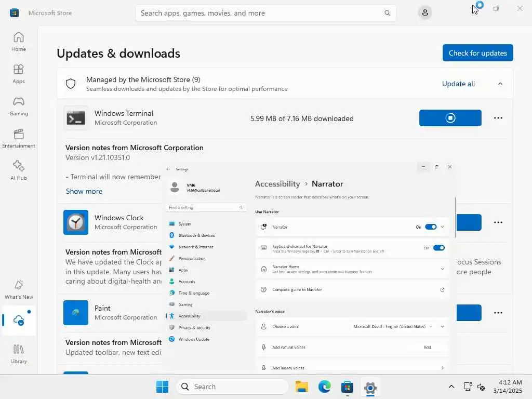Open more options for Paint
This screenshot has height=399, width=532.
tap(498, 313)
